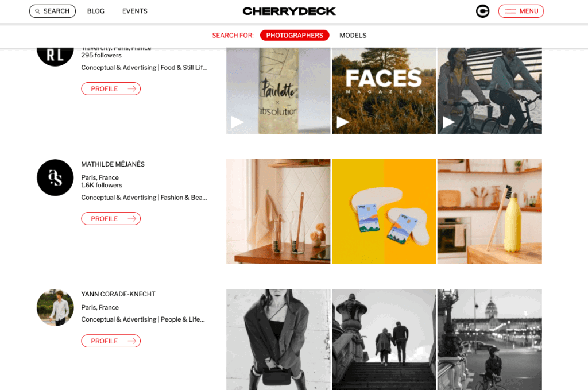
Task: Switch search to Models
Action: coord(353,35)
